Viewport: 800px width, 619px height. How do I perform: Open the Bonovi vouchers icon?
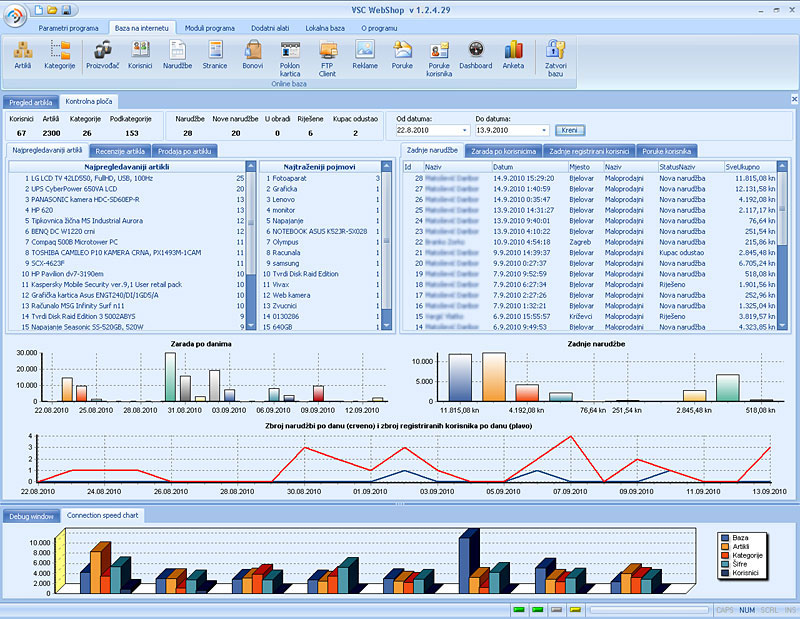[252, 53]
